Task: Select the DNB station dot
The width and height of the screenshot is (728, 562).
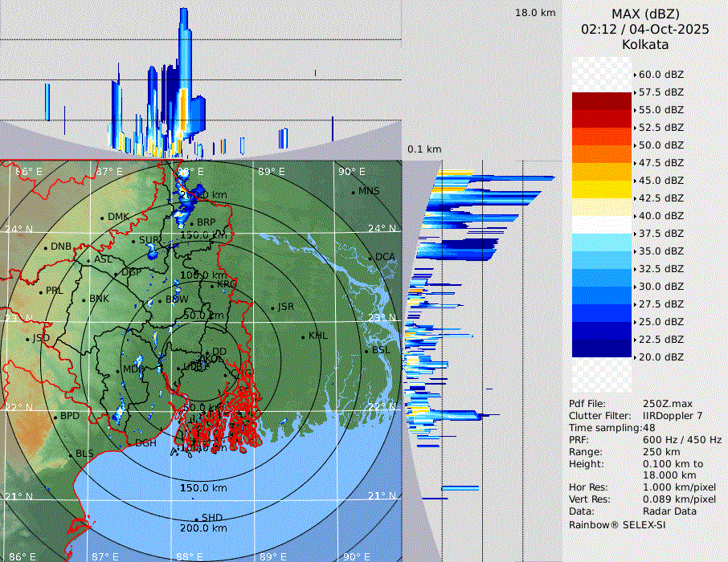Action: [46, 247]
